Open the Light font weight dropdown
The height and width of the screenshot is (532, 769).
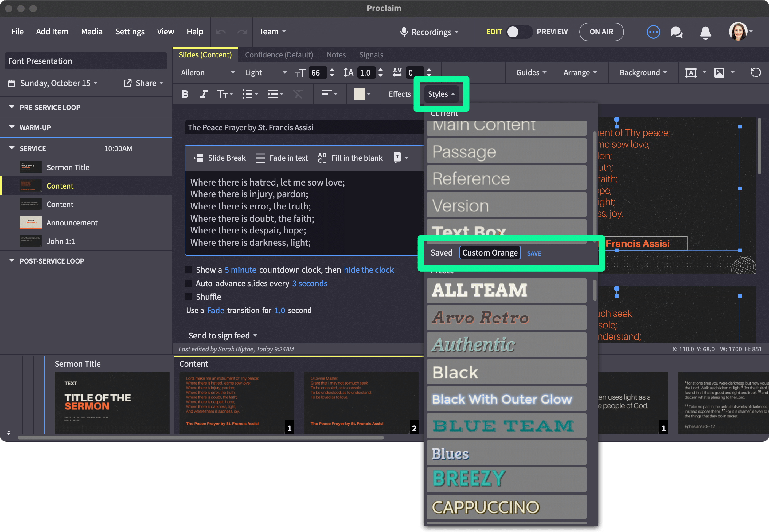(266, 73)
